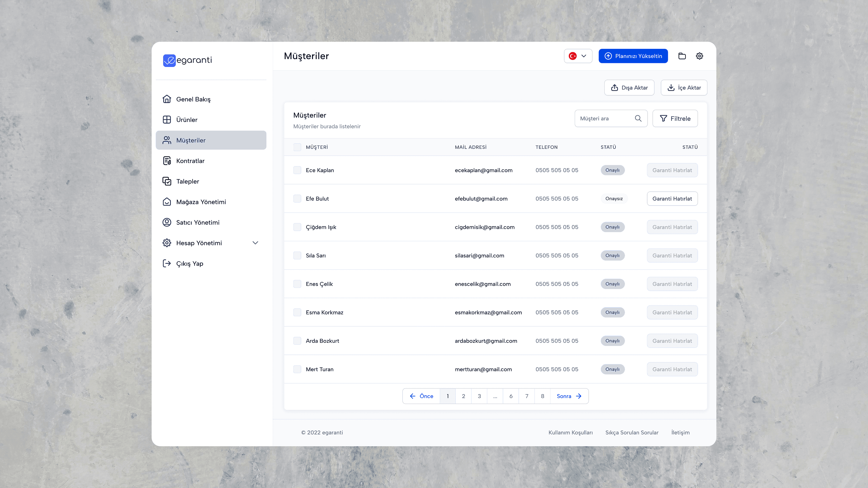This screenshot has width=868, height=488.
Task: Click search magnifier in Müşteri ara
Action: (638, 118)
